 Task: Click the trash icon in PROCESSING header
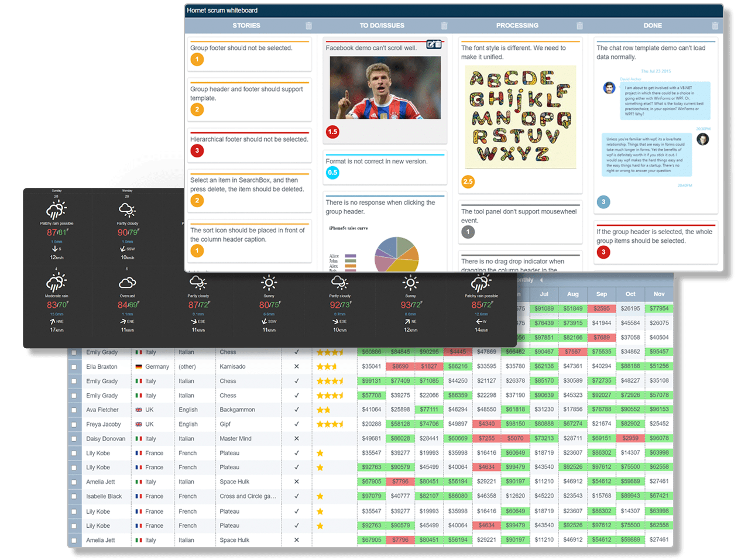click(579, 26)
